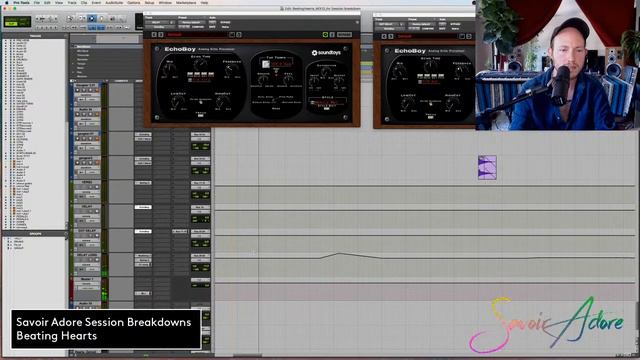This screenshot has height=360, width=640.
Task: Open the Apple menu
Action: pos(6,2)
